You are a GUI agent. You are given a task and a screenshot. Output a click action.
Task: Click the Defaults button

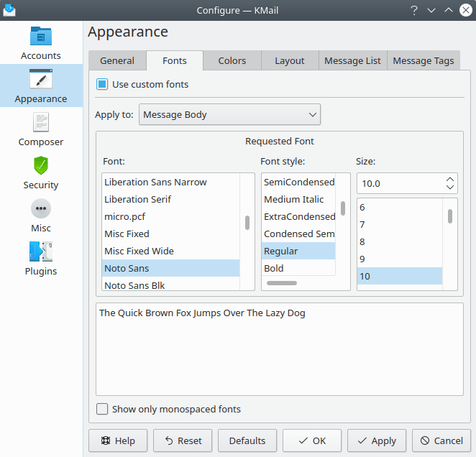point(247,441)
